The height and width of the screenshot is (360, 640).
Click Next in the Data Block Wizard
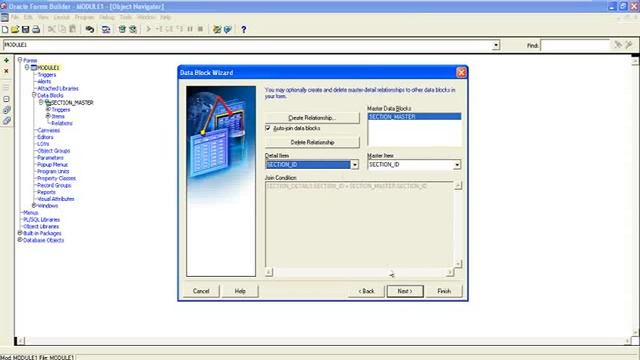tap(405, 291)
